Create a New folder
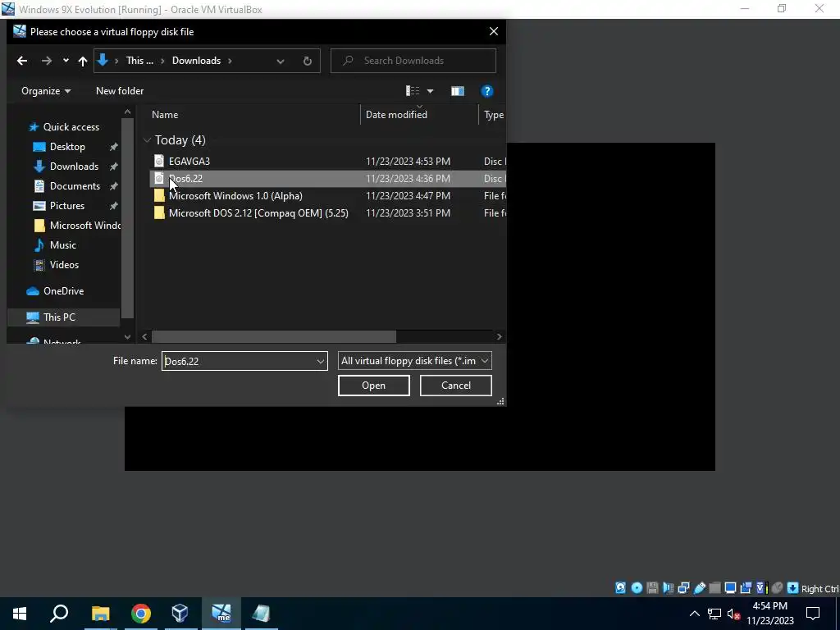 coord(120,91)
